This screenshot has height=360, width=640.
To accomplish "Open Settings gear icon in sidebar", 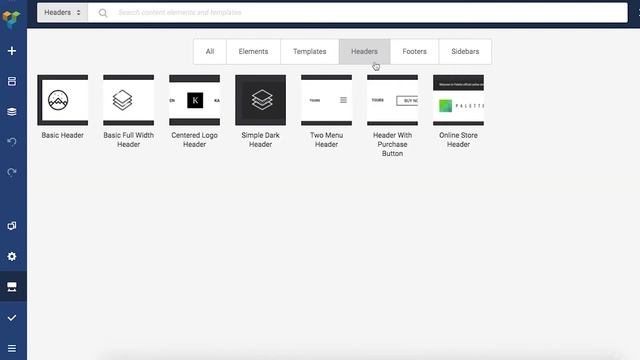I will tap(12, 256).
